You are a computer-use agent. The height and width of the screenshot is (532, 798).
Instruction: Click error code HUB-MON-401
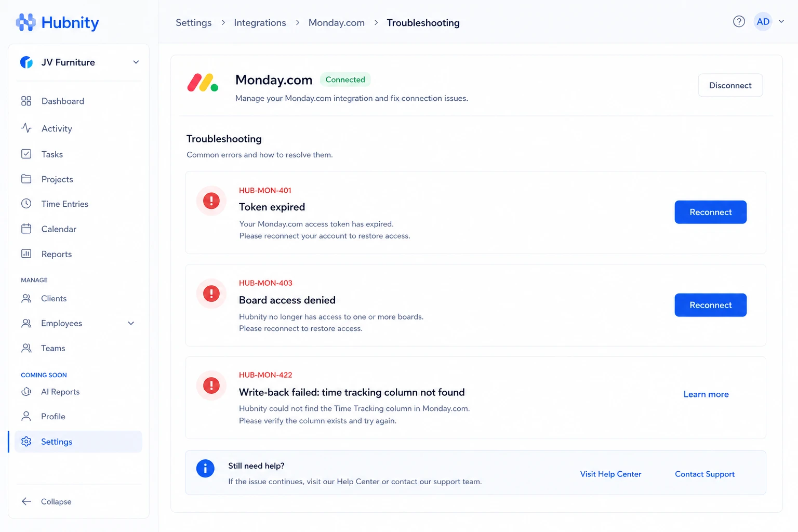coord(265,191)
